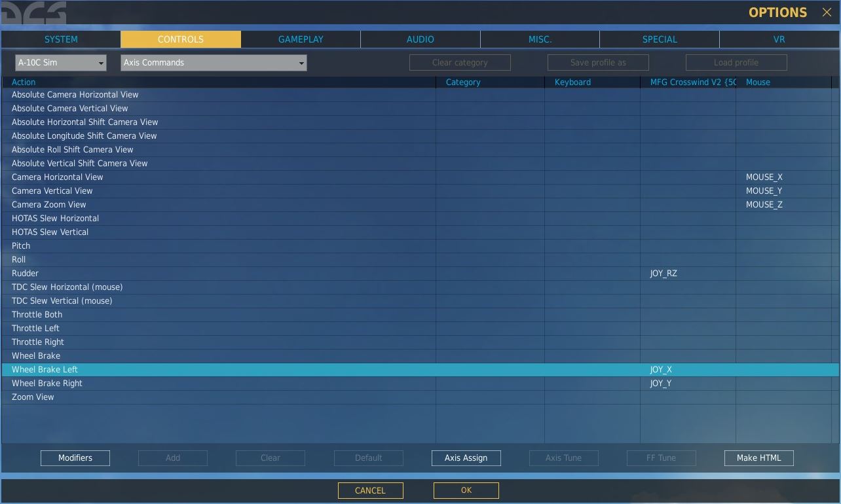Viewport: 841px width, 504px height.
Task: Select the Pitch axis row
Action: [x=420, y=246]
